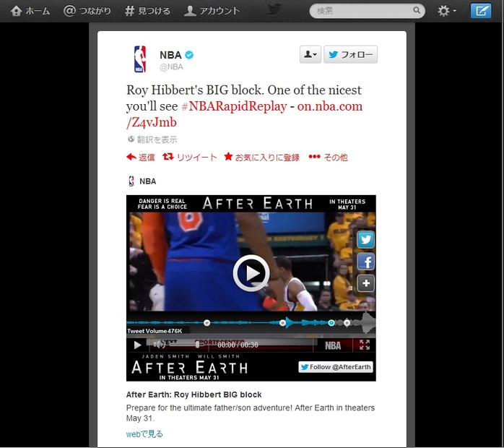The width and height of the screenshot is (504, 448).
Task: Click the verified badge beside NBA
Action: (x=189, y=55)
